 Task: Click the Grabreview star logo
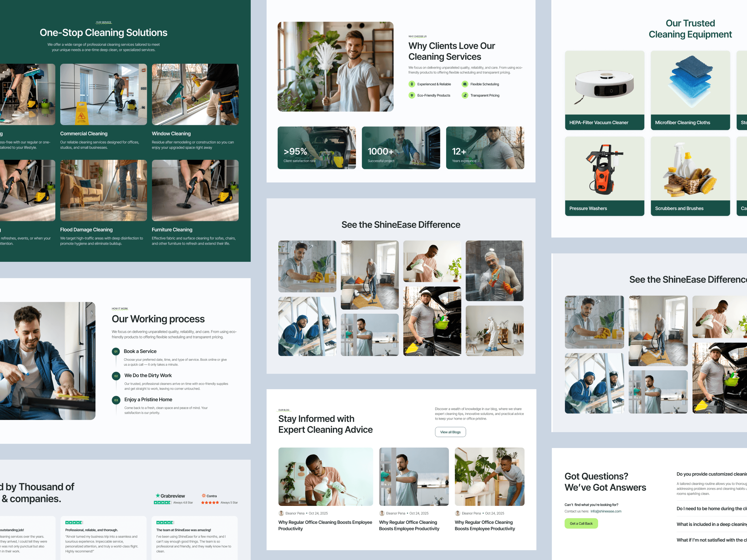(158, 496)
